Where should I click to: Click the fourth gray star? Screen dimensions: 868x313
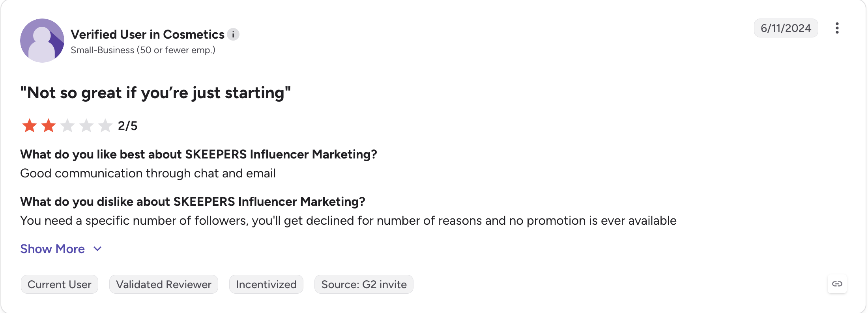tap(86, 126)
